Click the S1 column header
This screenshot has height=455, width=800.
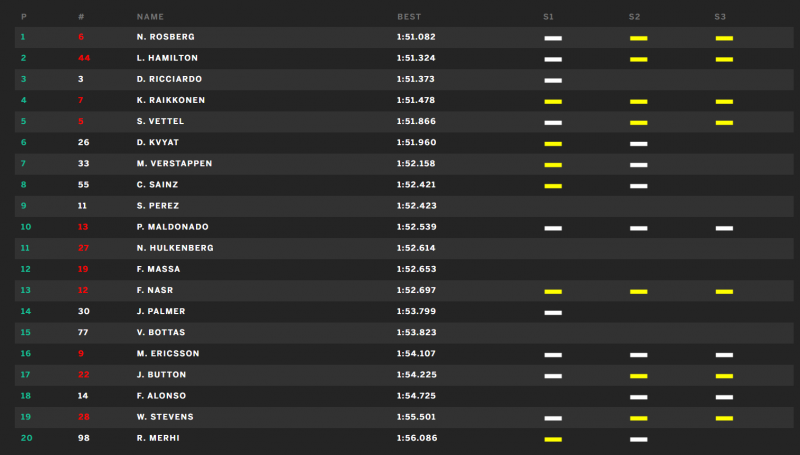[x=548, y=17]
